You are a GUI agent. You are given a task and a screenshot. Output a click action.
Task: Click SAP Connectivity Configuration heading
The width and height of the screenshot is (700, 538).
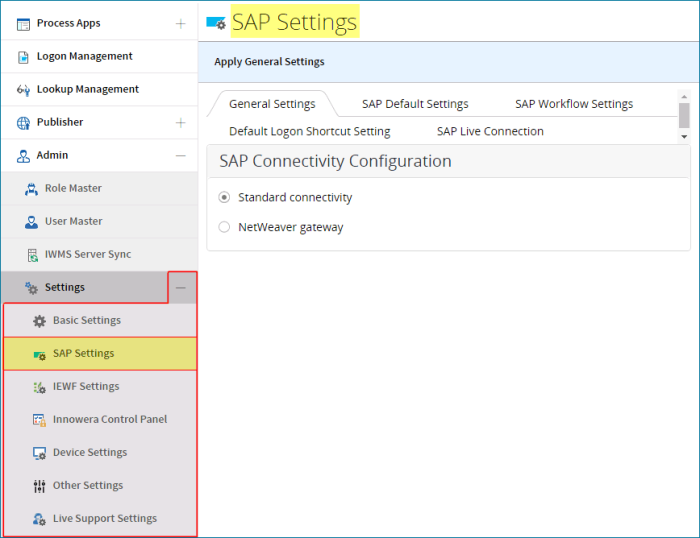(335, 161)
